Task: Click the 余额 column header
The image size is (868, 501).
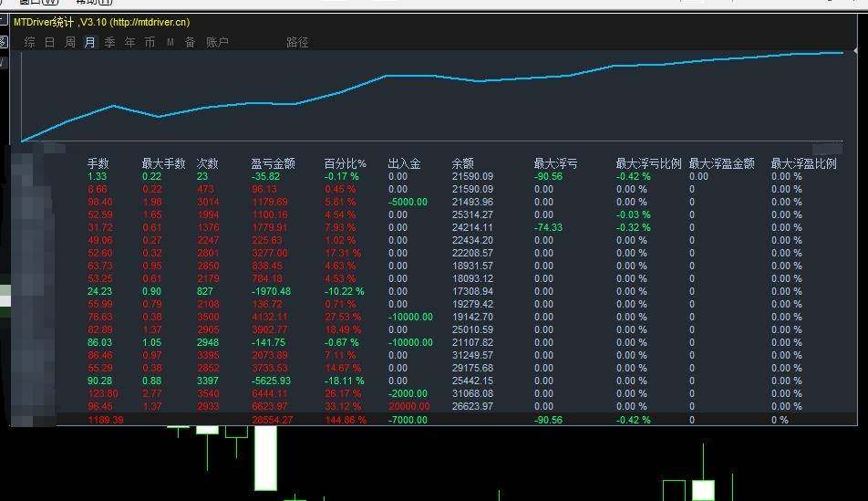Action: coord(462,163)
